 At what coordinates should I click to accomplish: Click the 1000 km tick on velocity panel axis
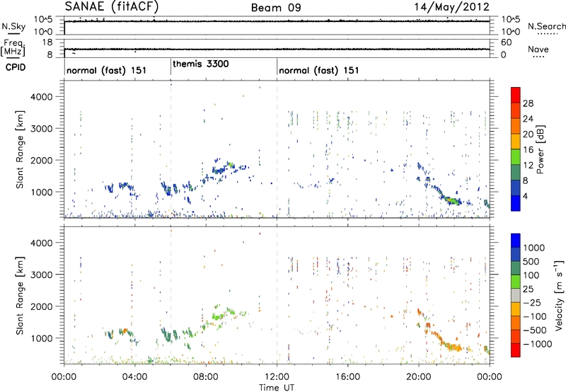[41, 338]
